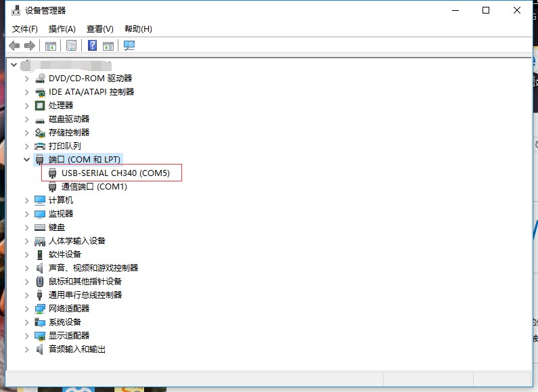Click the 显示适配器 display adapter icon
The height and width of the screenshot is (392, 538).
40,336
